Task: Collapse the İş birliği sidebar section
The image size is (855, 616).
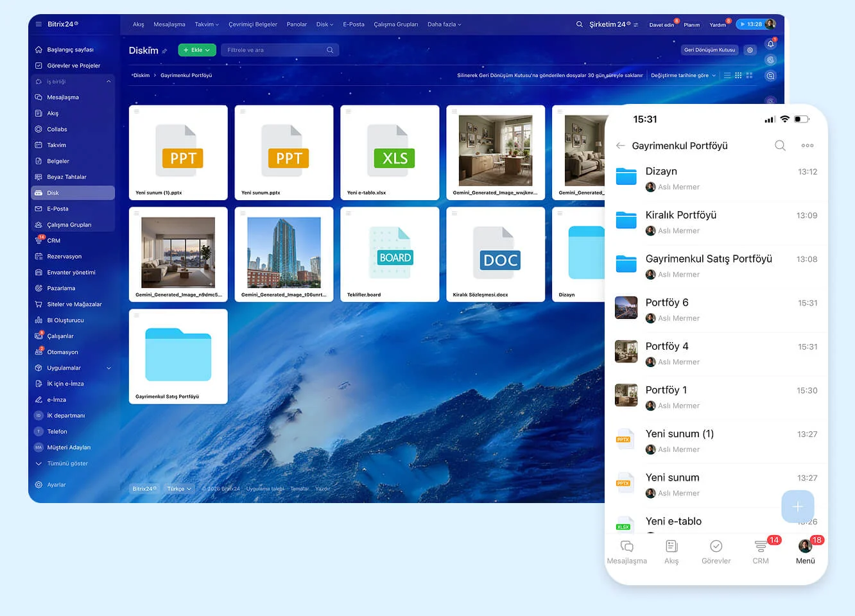Action: [x=108, y=81]
